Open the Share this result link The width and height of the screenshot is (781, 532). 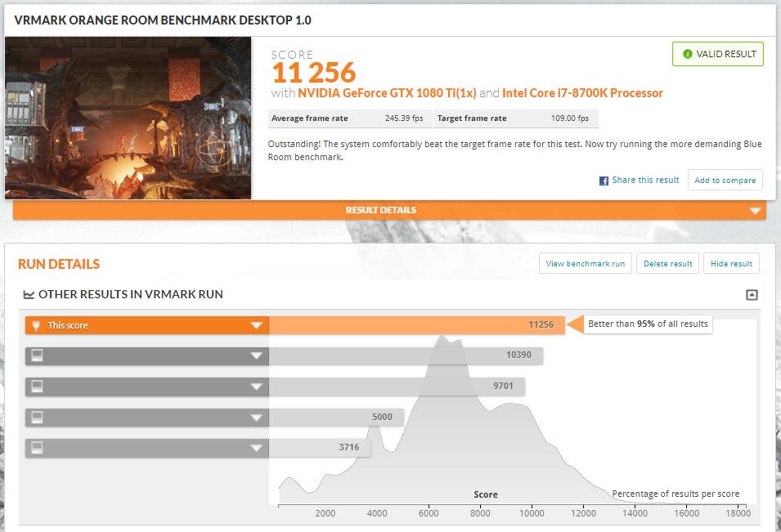click(x=645, y=180)
